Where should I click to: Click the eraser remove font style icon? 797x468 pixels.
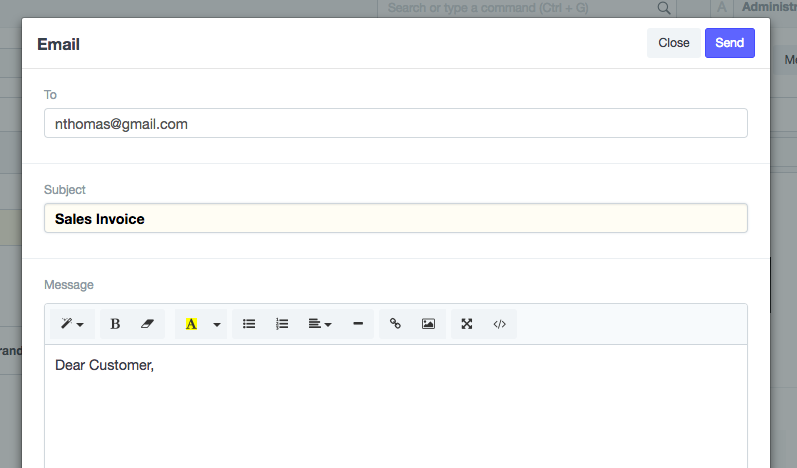(148, 324)
